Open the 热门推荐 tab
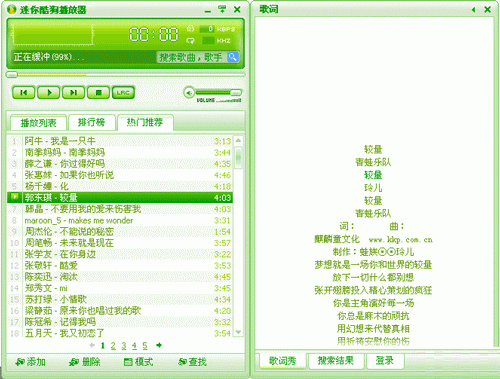Viewport: 500px width, 379px height. pyautogui.click(x=145, y=122)
